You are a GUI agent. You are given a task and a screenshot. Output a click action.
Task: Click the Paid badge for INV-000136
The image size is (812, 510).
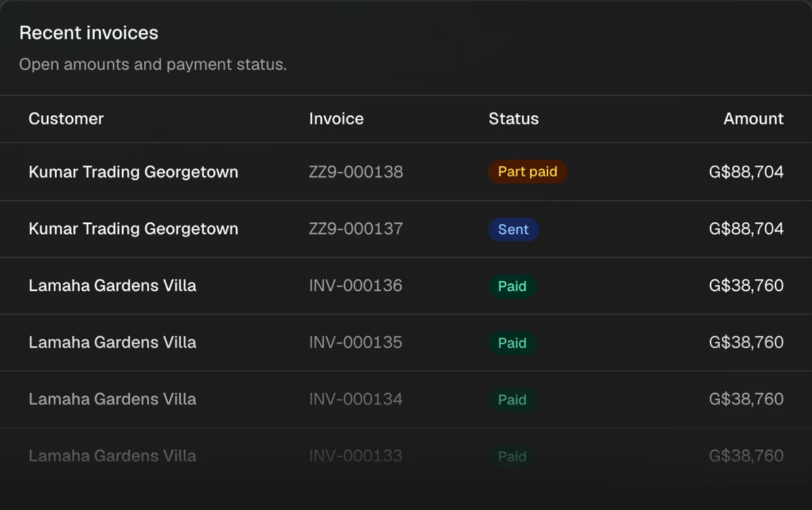click(512, 286)
